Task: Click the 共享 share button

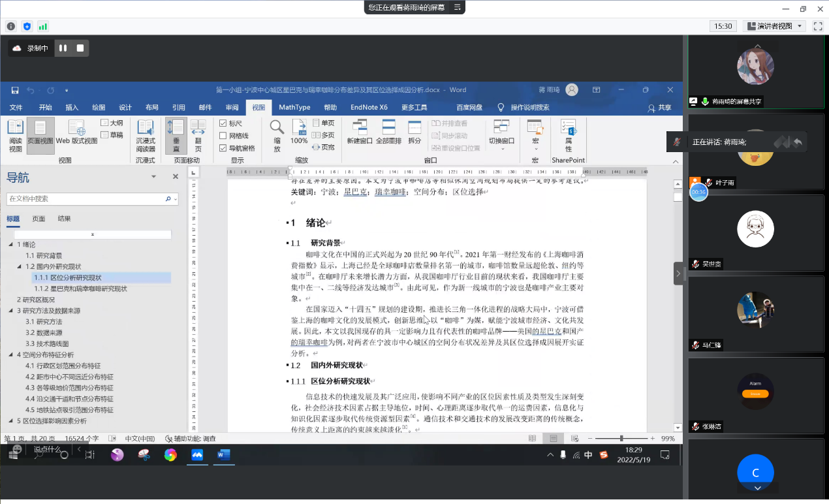Action: point(659,108)
